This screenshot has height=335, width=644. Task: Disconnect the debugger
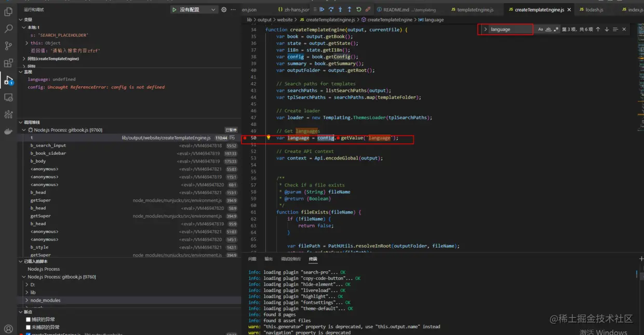tap(368, 9)
